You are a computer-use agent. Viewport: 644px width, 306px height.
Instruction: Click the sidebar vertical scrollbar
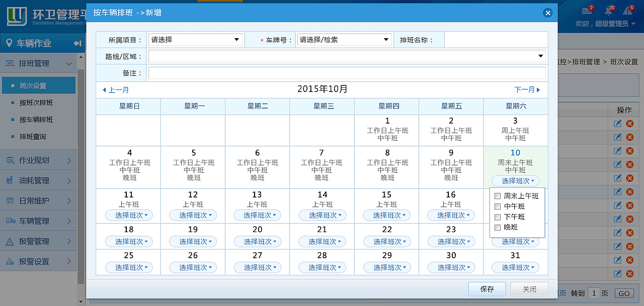click(x=81, y=176)
